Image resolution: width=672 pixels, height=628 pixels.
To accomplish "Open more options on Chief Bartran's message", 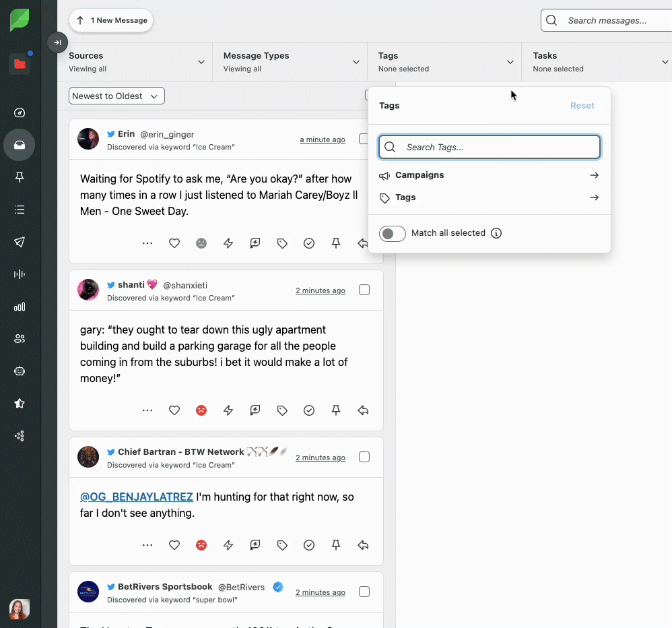I will tap(147, 545).
